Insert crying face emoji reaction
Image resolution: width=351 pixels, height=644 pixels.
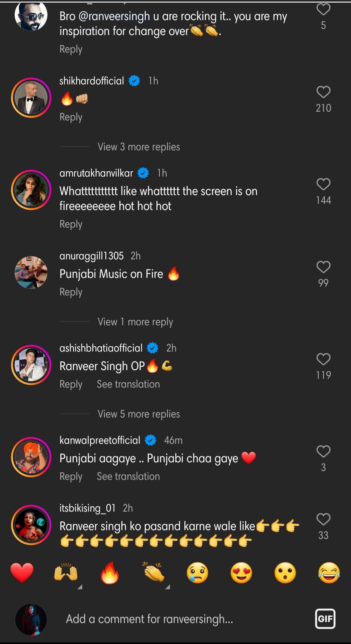click(198, 573)
